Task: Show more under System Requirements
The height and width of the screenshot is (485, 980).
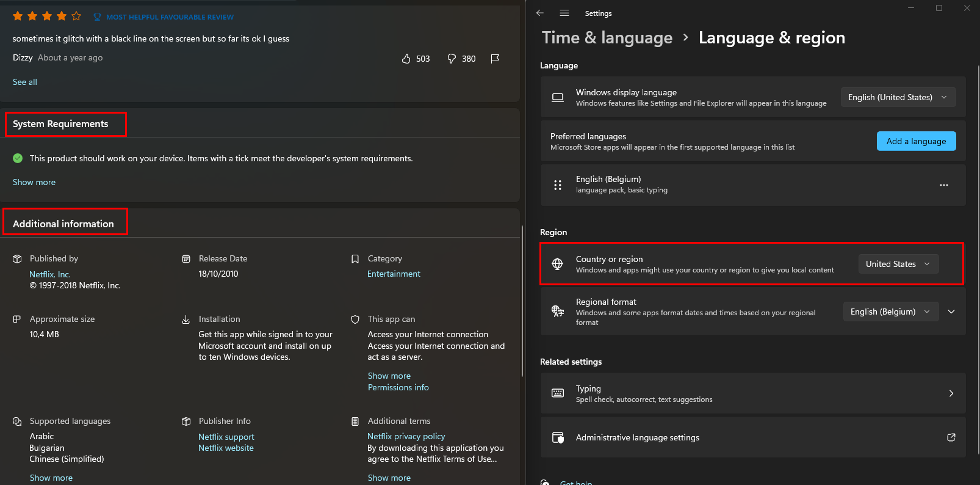Action: click(x=34, y=182)
